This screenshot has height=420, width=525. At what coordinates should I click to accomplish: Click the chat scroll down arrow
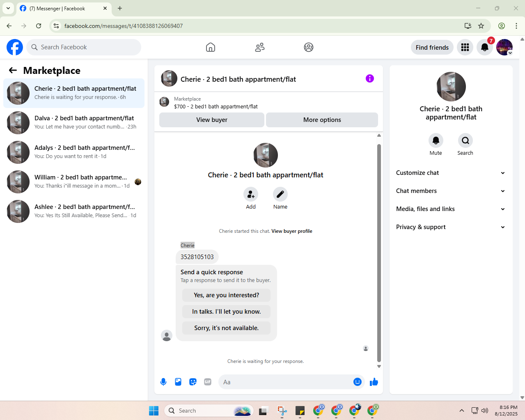click(x=379, y=367)
